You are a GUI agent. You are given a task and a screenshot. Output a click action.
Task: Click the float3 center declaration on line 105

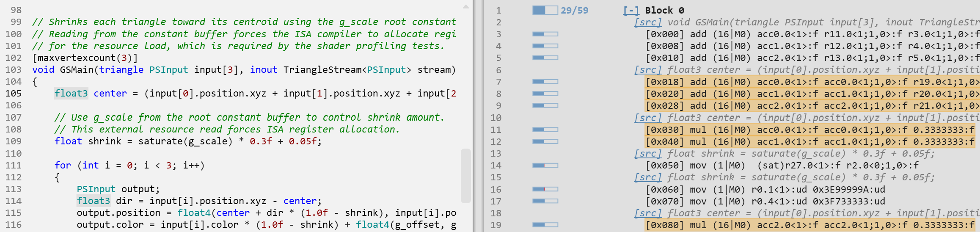tap(255, 93)
